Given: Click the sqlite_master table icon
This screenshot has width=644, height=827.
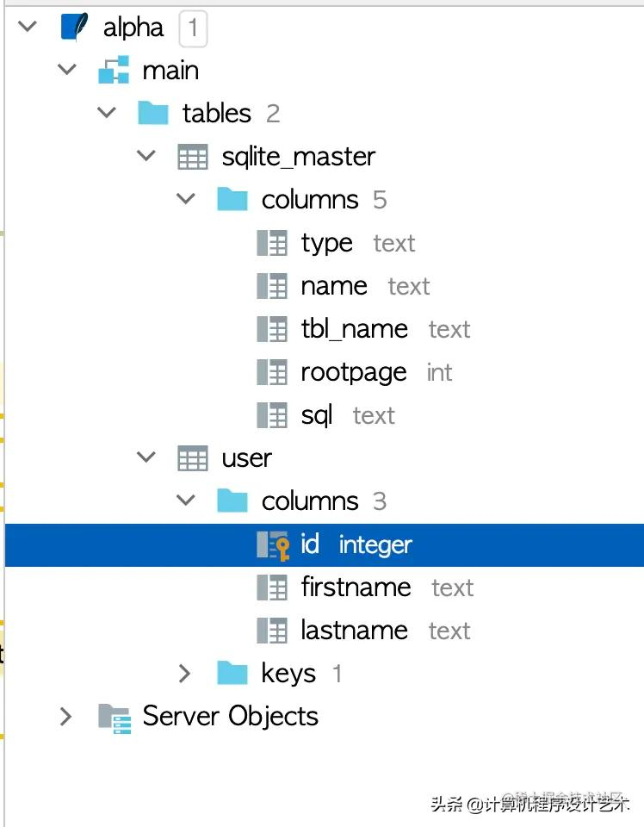Looking at the screenshot, I should [x=193, y=156].
